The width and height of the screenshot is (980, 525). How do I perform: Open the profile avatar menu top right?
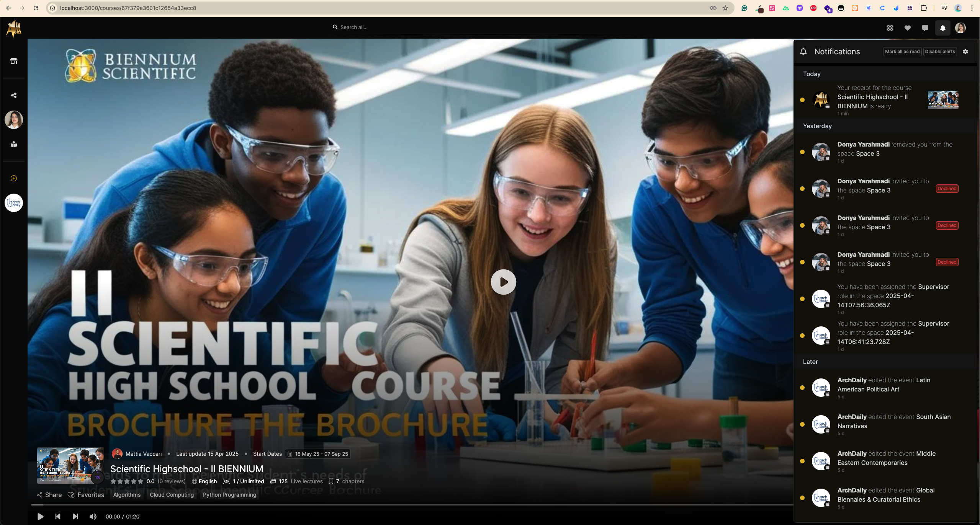tap(960, 28)
